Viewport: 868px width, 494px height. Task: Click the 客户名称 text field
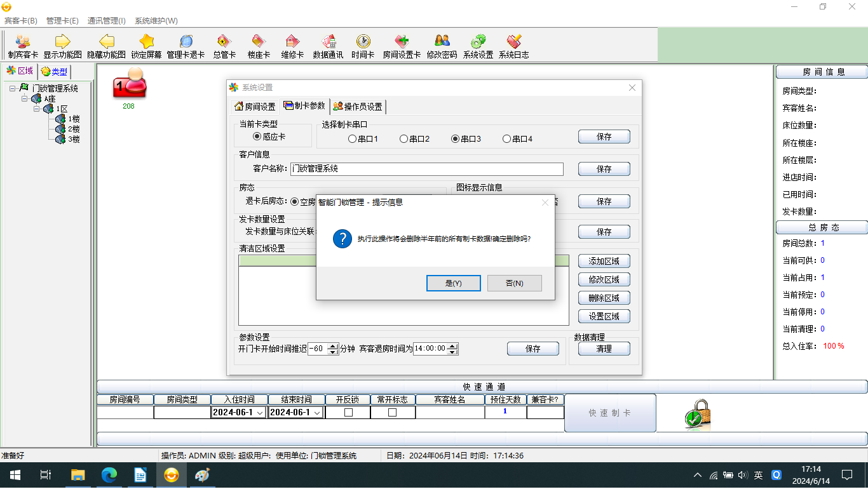tap(426, 169)
